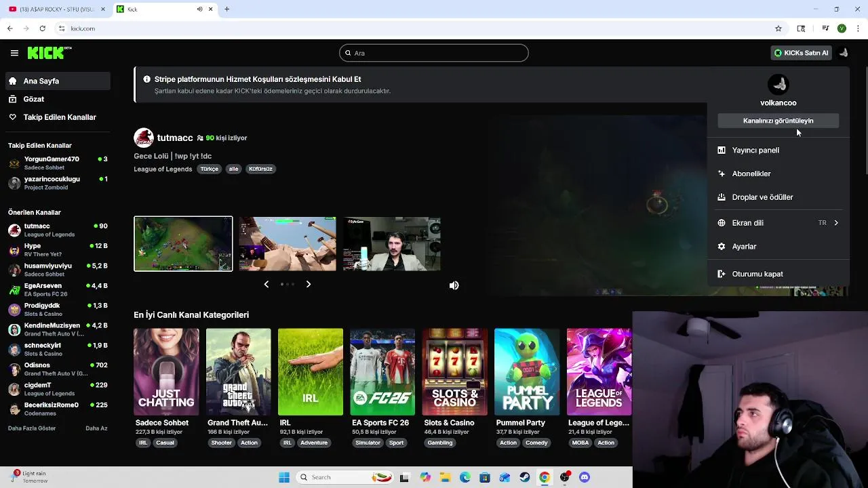The height and width of the screenshot is (488, 868).
Task: Click League of Legends category link under stream
Action: point(163,169)
